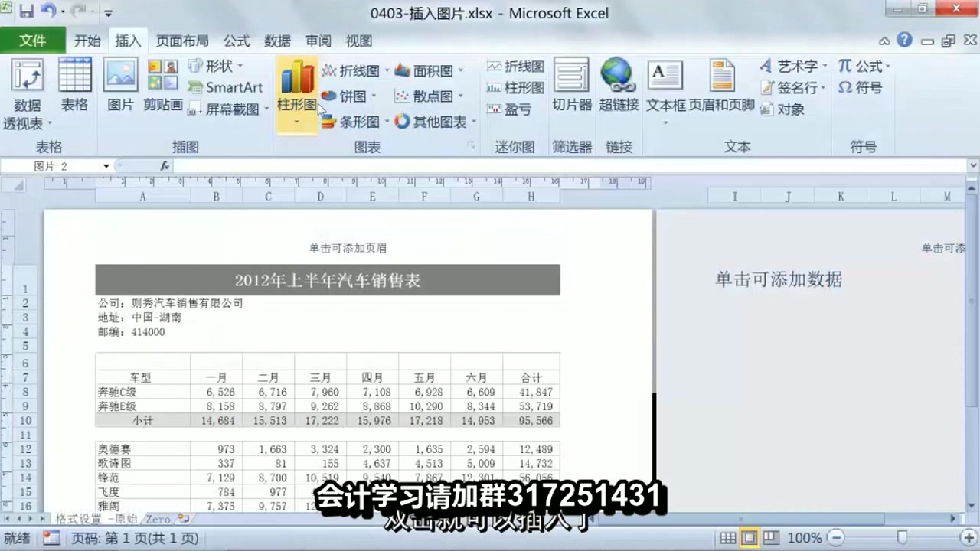This screenshot has width=980, height=551.
Task: Enable Page Layout view on status bar
Action: [748, 538]
